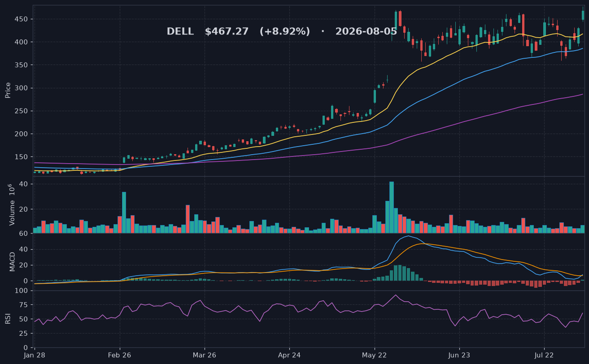Click the Jul 22 date tick

544,355
